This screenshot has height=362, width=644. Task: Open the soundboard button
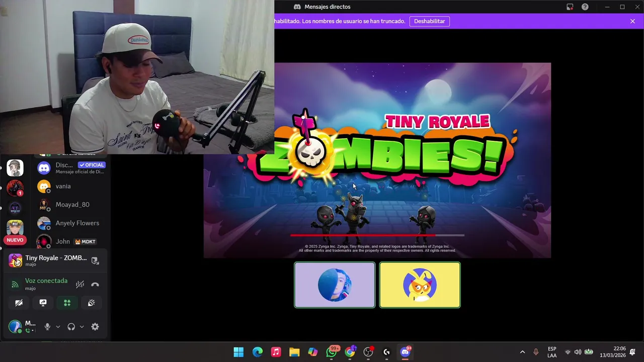pyautogui.click(x=91, y=303)
